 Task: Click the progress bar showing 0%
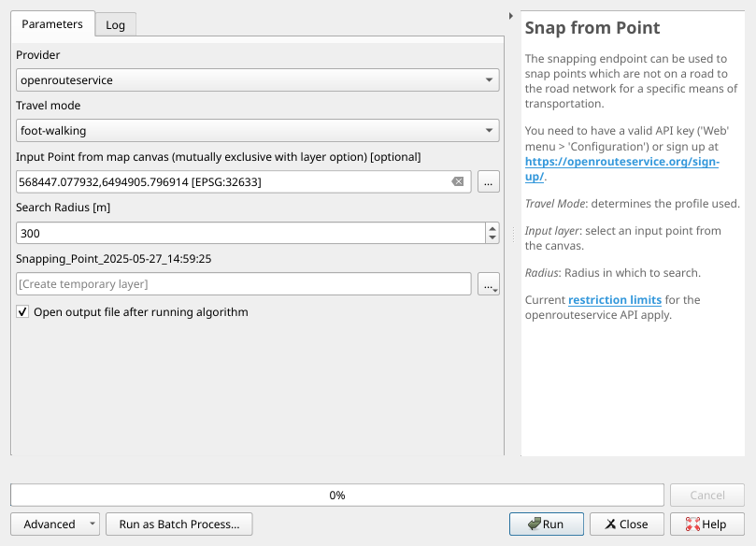pyautogui.click(x=337, y=495)
